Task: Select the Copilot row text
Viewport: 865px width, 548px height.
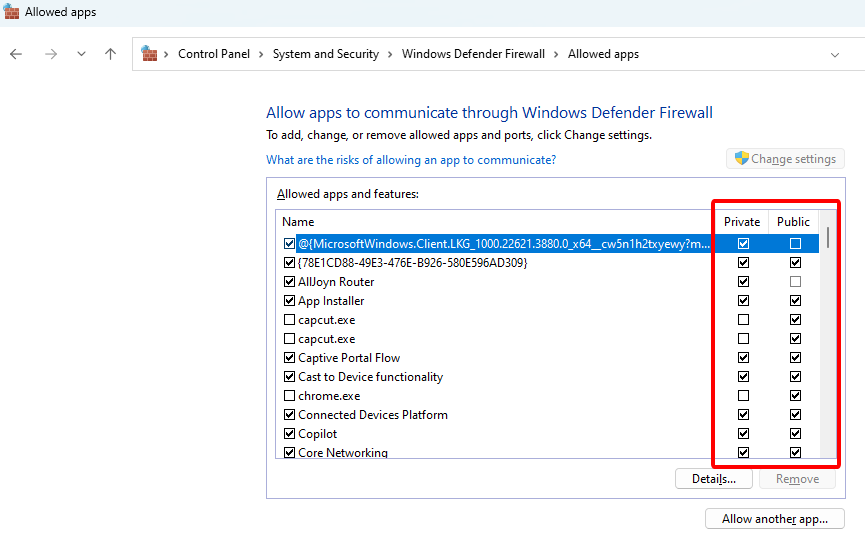Action: 317,434
